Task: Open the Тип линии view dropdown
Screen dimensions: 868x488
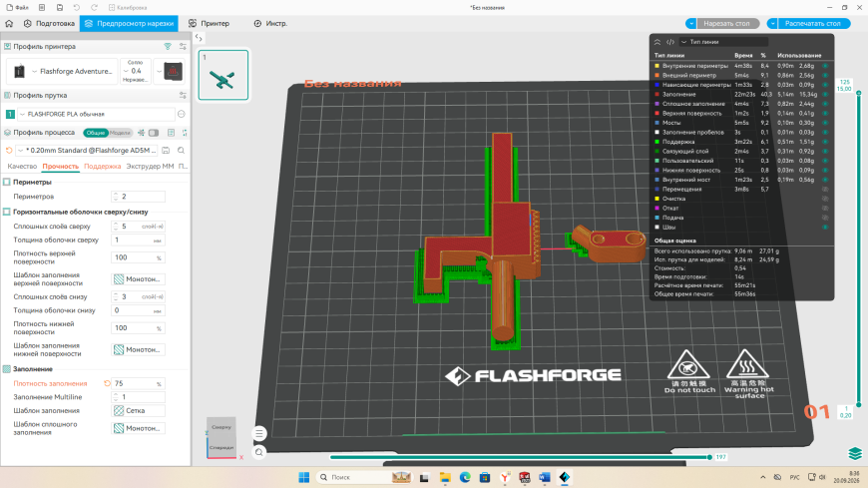Action: pyautogui.click(x=723, y=42)
